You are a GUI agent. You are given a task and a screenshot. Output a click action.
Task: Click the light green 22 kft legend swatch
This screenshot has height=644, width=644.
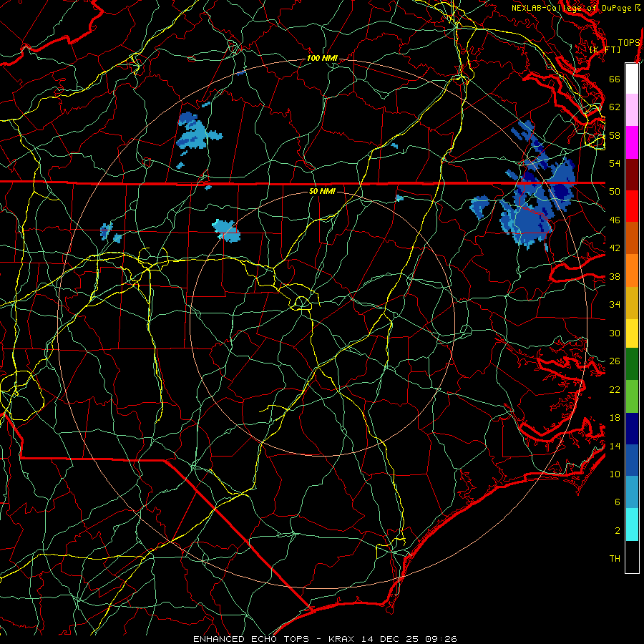632,396
